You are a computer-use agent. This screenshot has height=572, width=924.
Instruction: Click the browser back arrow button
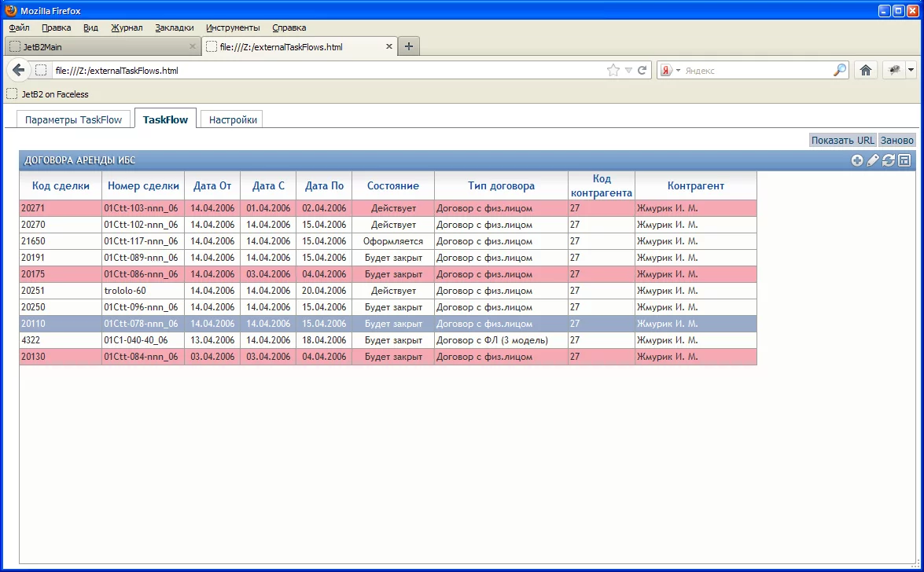19,70
